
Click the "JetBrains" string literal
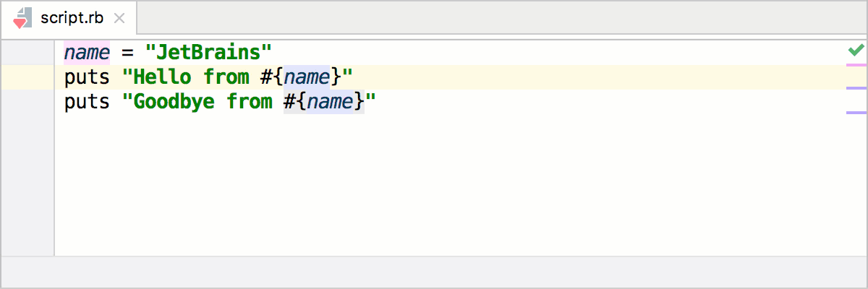(208, 52)
